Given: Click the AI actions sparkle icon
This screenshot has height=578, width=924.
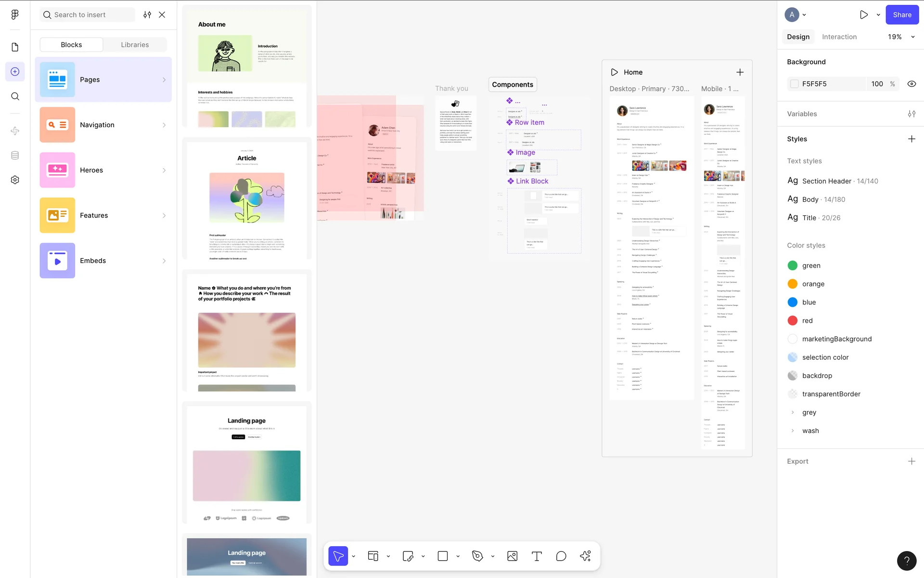Looking at the screenshot, I should [x=585, y=556].
